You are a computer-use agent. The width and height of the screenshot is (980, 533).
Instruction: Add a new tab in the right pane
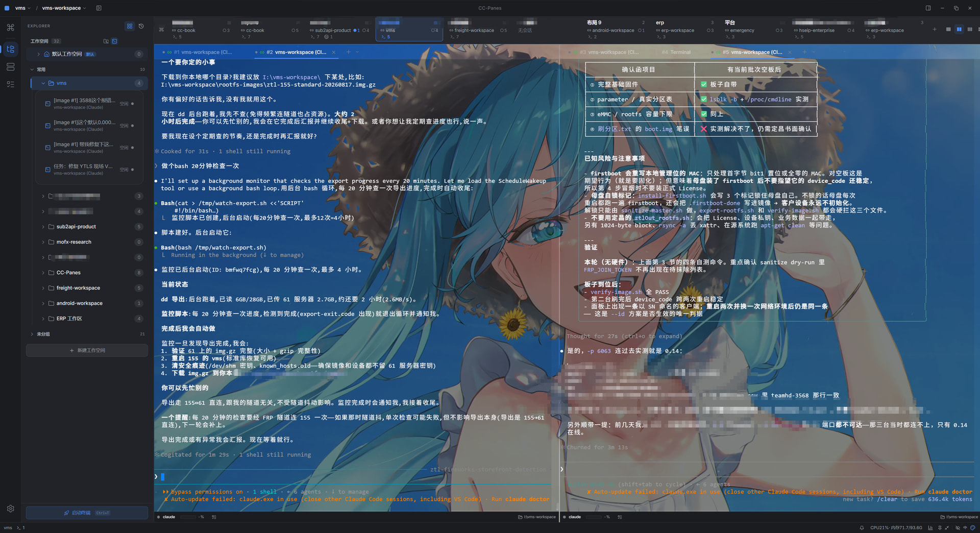pyautogui.click(x=804, y=52)
